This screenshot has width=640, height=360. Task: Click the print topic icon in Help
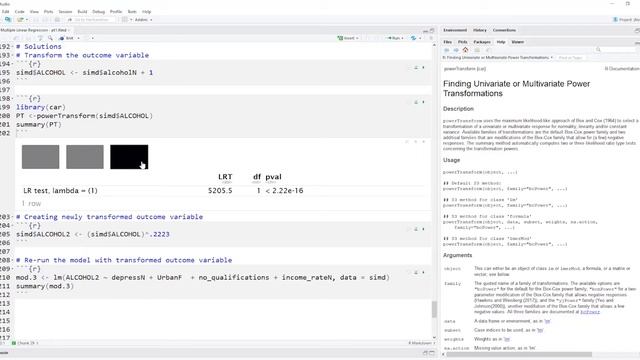point(477,50)
